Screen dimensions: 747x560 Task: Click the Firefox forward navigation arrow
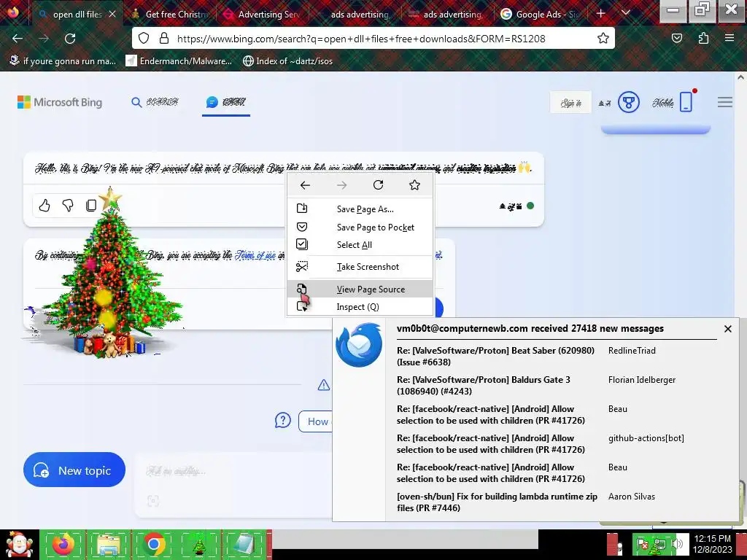(44, 39)
